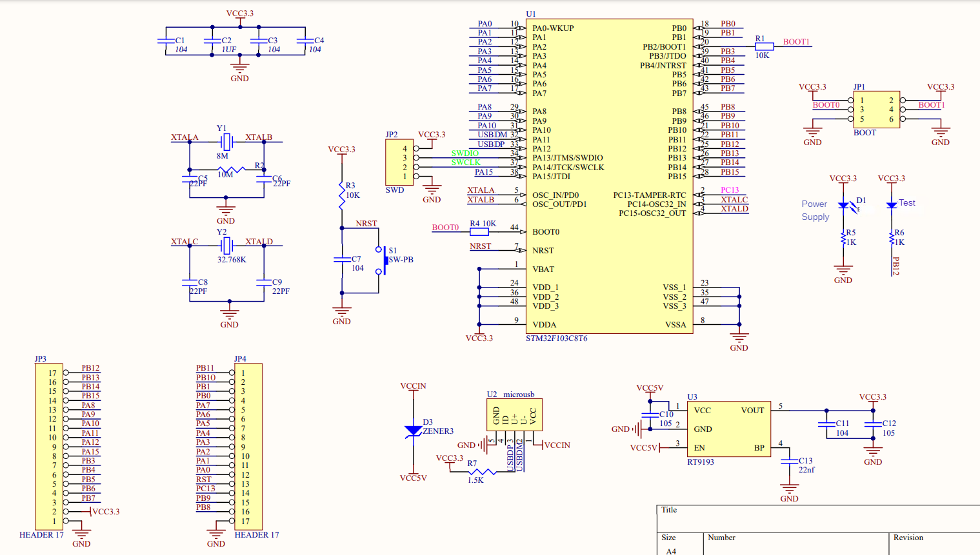Click the magenta PC13 net label
This screenshot has height=555, width=980.
pos(730,190)
